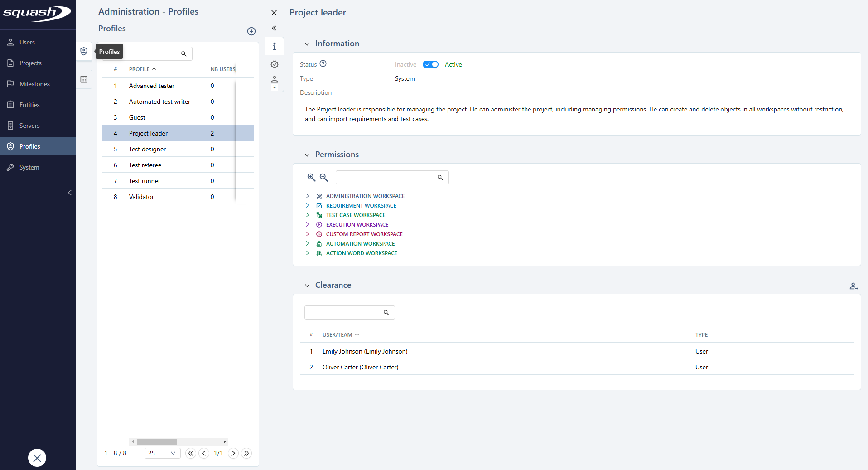Go to Milestones in the sidebar
The width and height of the screenshot is (868, 470).
click(34, 84)
